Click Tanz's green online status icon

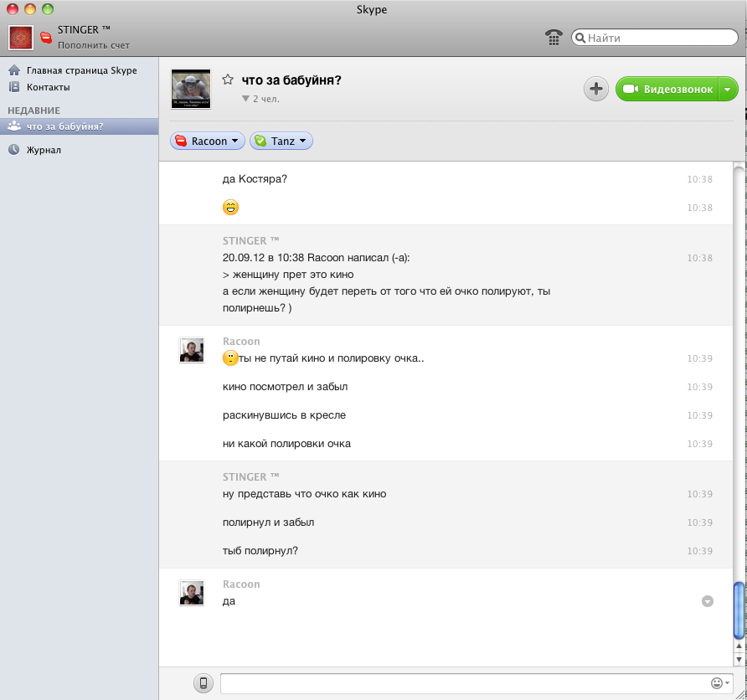tap(260, 141)
